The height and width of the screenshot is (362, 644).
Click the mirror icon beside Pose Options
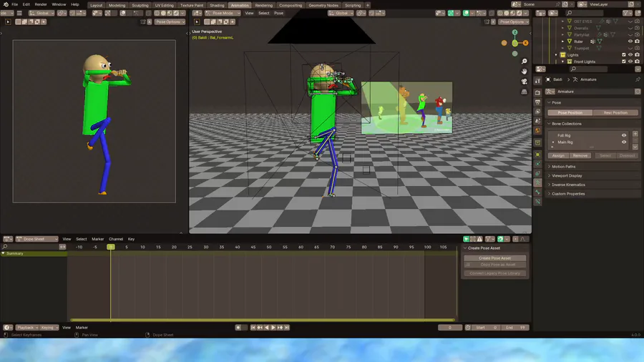click(487, 21)
